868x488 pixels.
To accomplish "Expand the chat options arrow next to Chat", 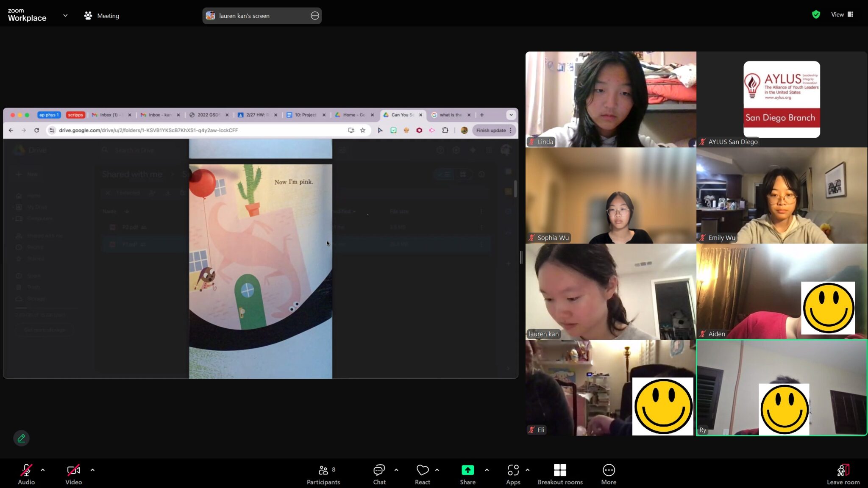I will tap(396, 470).
